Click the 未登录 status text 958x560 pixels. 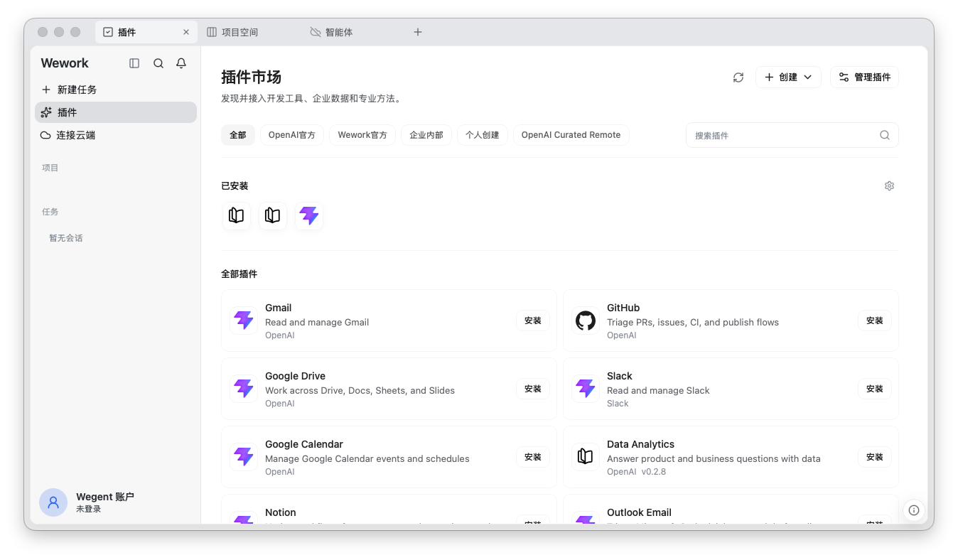[x=89, y=509]
